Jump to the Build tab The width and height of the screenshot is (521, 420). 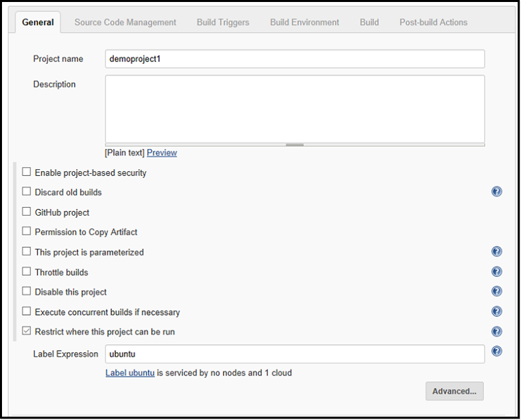(369, 22)
